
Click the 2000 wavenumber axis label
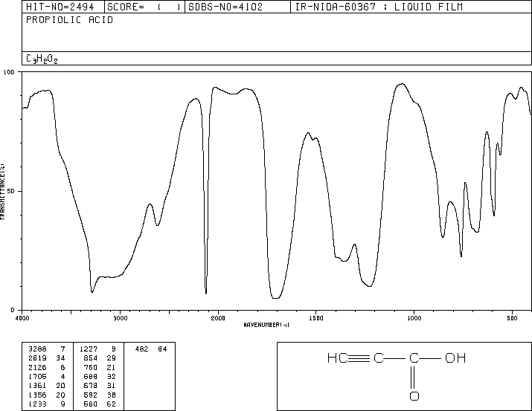pos(218,318)
